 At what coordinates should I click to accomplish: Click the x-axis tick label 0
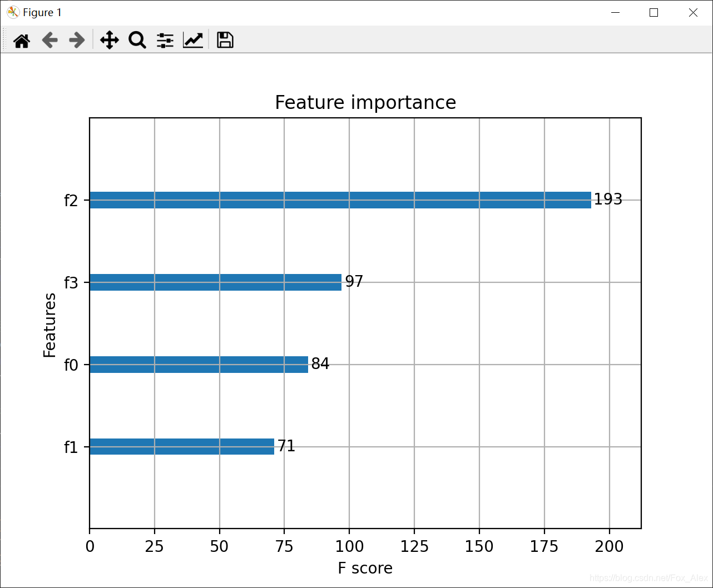pos(90,547)
